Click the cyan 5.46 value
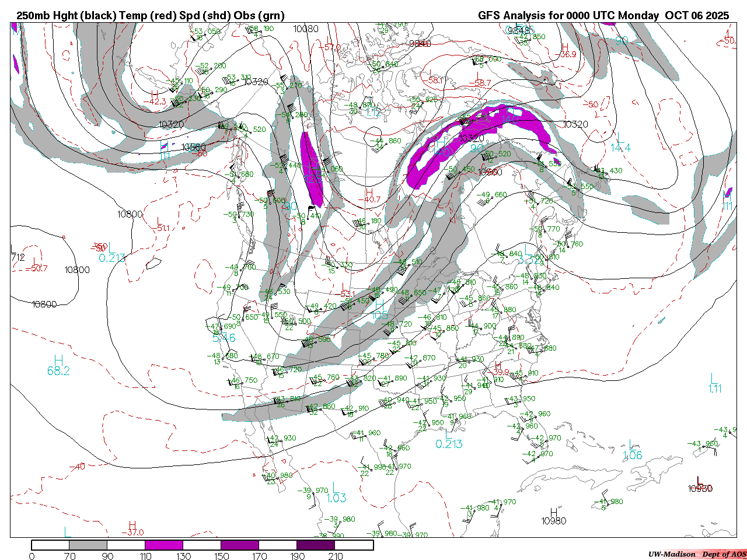The image size is (747, 560). pyautogui.click(x=224, y=338)
